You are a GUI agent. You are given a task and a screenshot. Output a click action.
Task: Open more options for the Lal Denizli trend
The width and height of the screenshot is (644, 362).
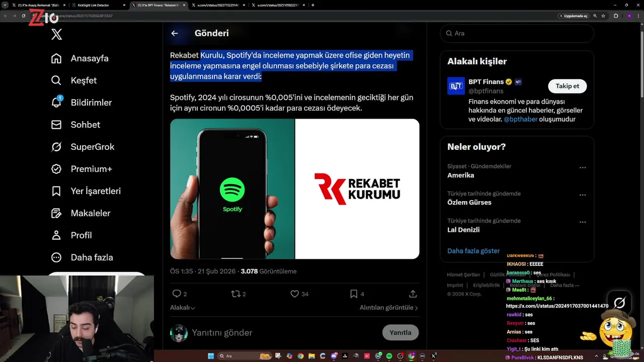coord(583,222)
